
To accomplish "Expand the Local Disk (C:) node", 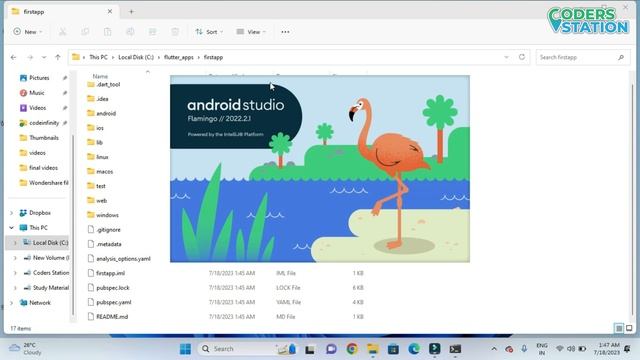I will 15,243.
